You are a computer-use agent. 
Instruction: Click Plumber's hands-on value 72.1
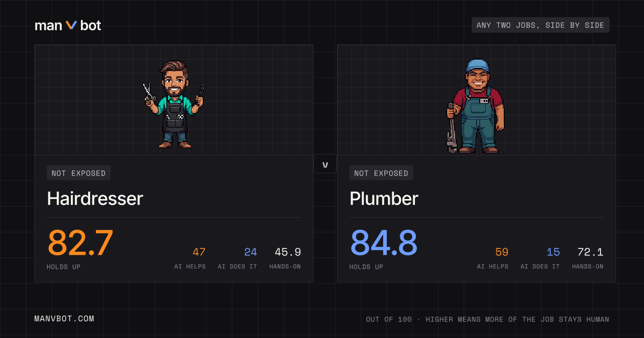(x=590, y=252)
